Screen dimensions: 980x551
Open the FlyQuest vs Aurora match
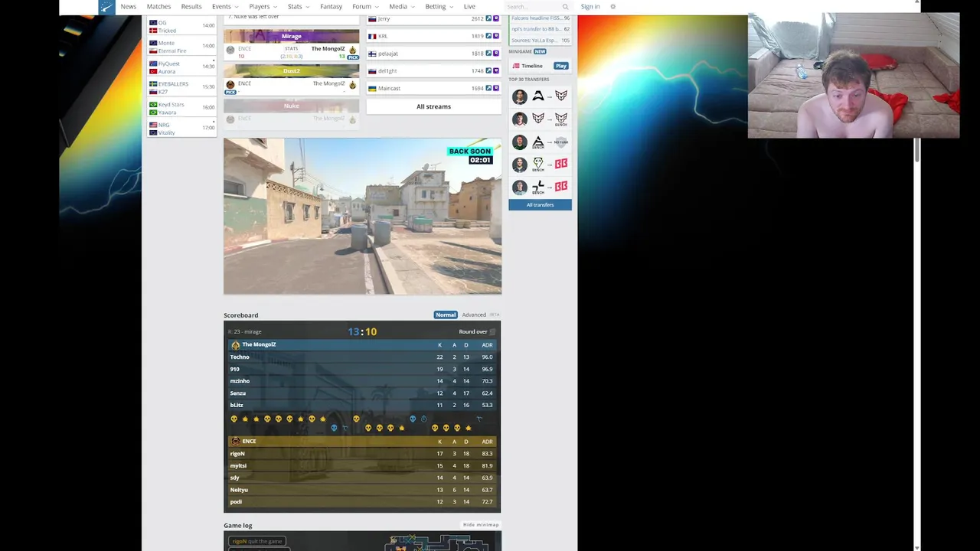[182, 67]
